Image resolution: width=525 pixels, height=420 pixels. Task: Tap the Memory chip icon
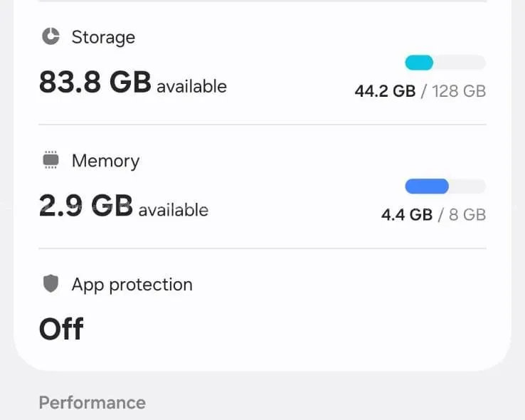pyautogui.click(x=51, y=161)
